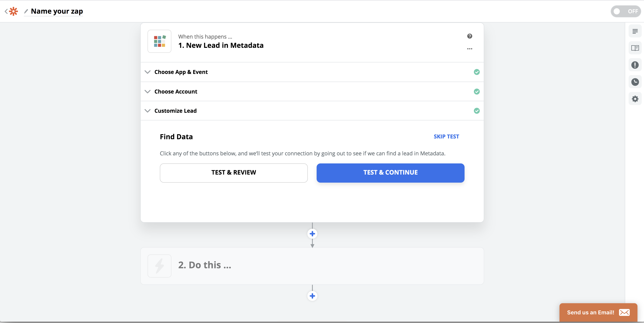This screenshot has width=644, height=323.
Task: Open the help question mark icon
Action: 470,36
